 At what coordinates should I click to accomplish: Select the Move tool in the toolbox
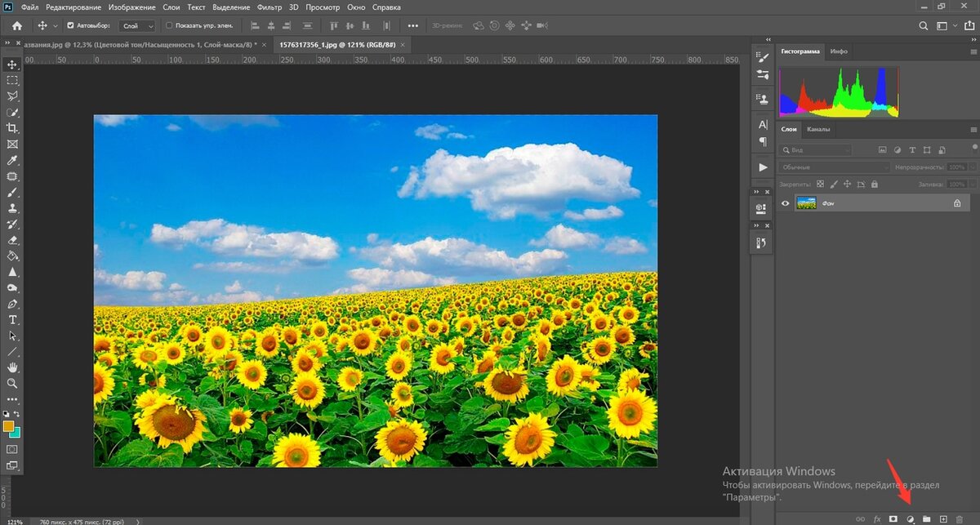click(12, 65)
